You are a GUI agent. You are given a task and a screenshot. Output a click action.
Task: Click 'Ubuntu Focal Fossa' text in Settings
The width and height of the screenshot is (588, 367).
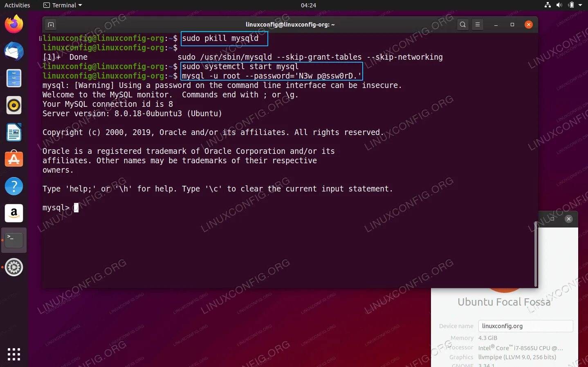(x=504, y=302)
